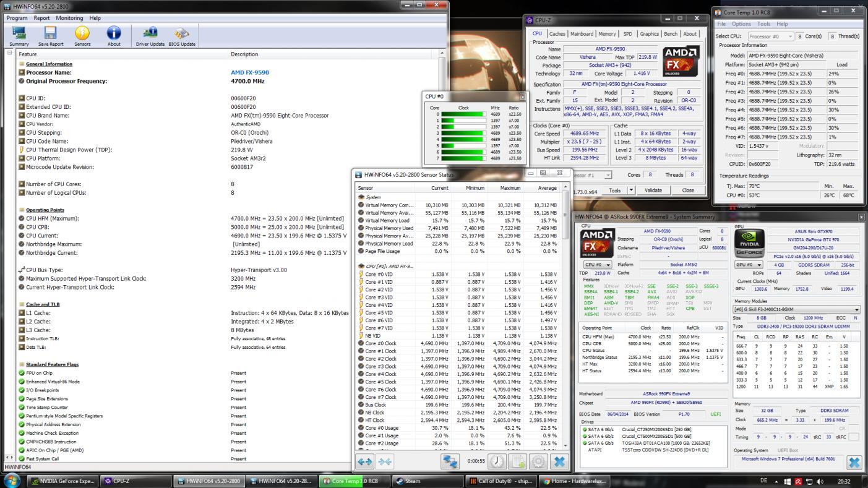
Task: Click the volume speaker tray icon
Action: point(820,481)
